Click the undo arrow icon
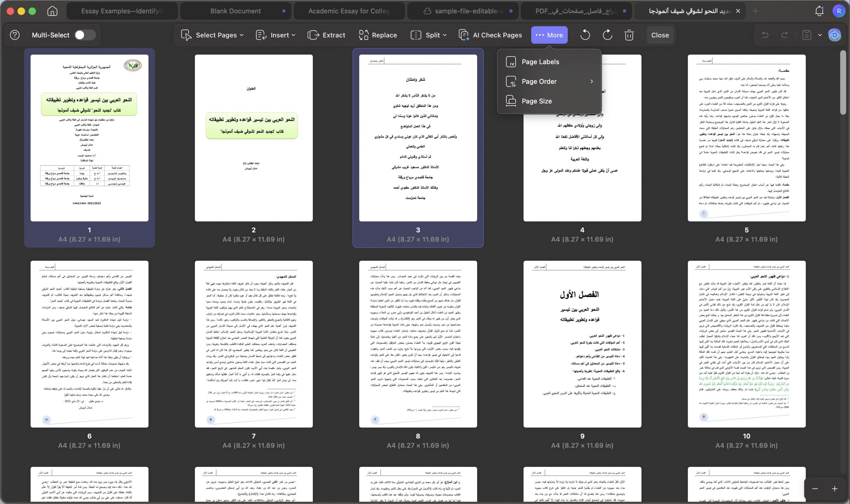This screenshot has width=850, height=504. pyautogui.click(x=765, y=35)
